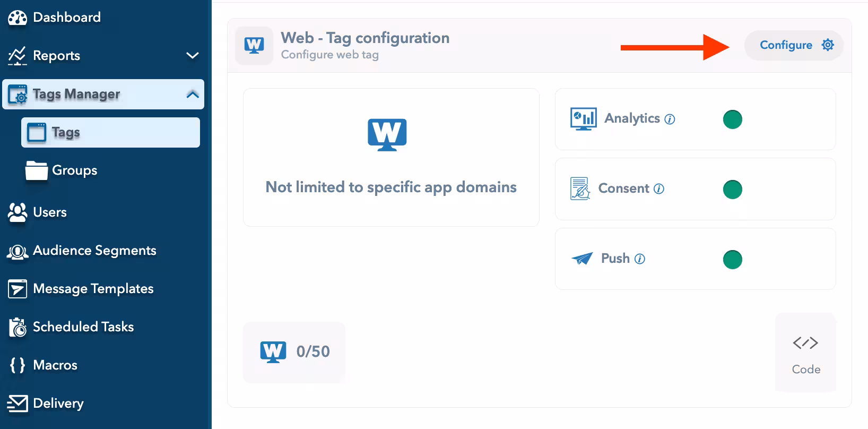Toggle the Consent green status indicator

click(x=732, y=189)
